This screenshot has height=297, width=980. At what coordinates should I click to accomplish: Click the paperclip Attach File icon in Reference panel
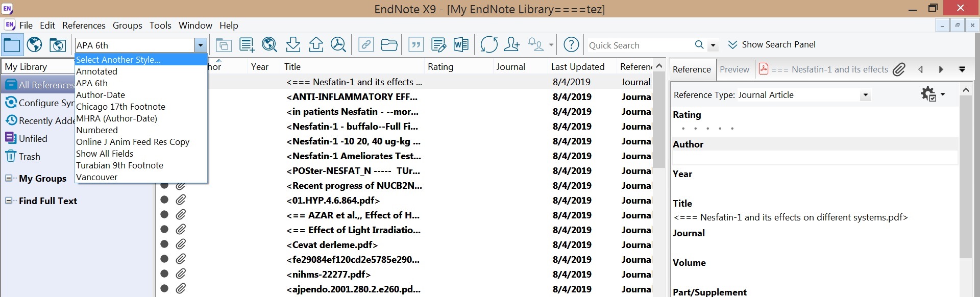point(899,69)
